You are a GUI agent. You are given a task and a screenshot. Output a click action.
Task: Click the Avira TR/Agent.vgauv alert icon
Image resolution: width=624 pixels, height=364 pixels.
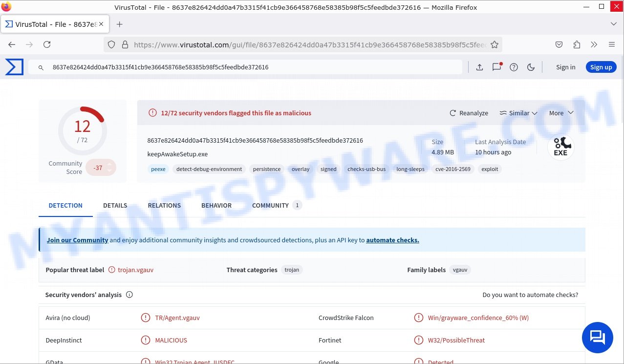coord(145,318)
